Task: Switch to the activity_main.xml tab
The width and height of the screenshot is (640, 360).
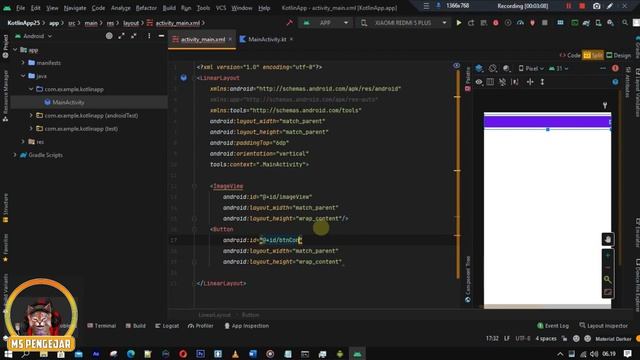Action: coord(202,39)
